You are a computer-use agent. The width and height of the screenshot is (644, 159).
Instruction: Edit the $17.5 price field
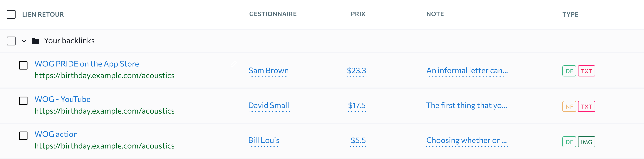(357, 106)
